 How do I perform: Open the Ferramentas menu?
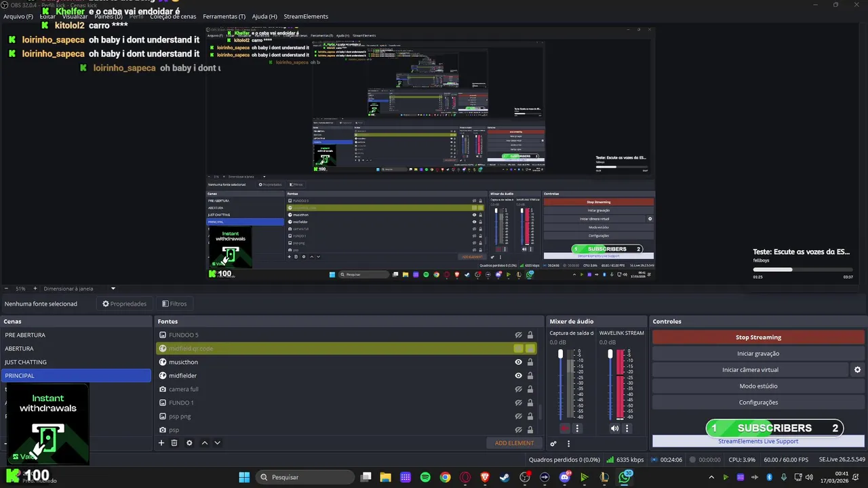click(224, 16)
